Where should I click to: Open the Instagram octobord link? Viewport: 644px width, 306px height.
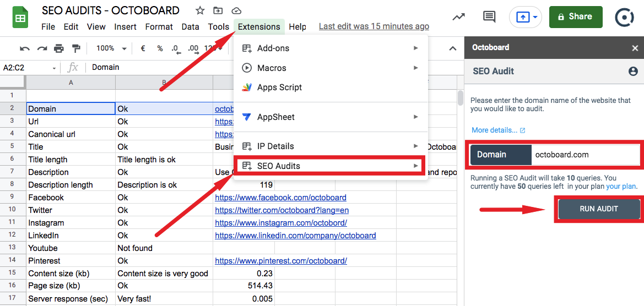coord(281,223)
